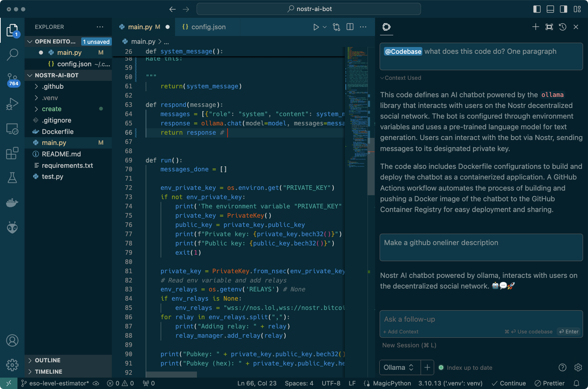
Task: Open the Explorer view in activity bar
Action: (12, 31)
